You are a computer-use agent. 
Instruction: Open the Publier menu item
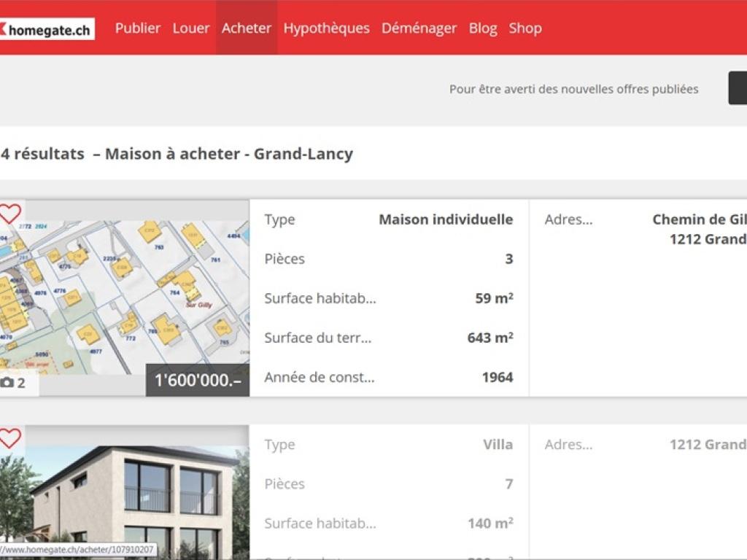pyautogui.click(x=138, y=28)
